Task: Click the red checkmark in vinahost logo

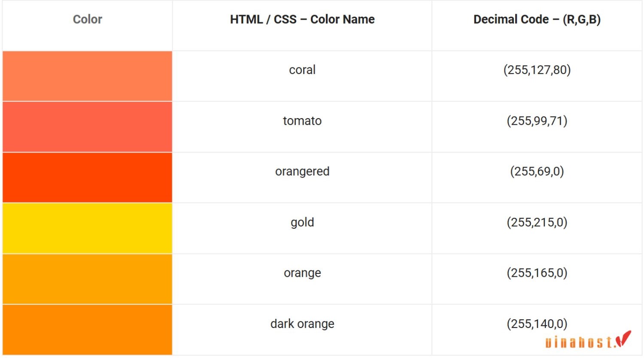Action: coord(623,339)
